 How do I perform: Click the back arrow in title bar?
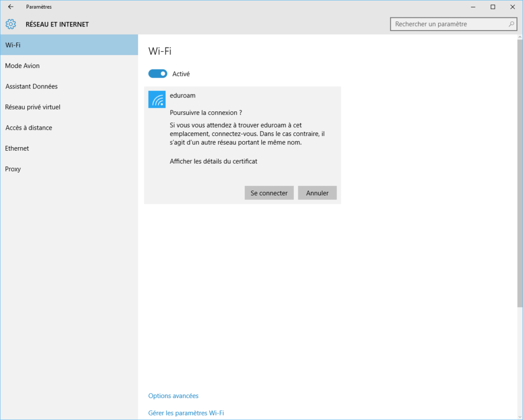(11, 7)
